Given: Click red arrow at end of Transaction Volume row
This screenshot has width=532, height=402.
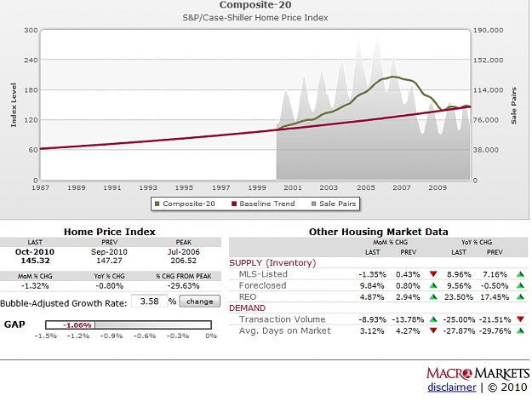Looking at the screenshot, I should (x=520, y=319).
